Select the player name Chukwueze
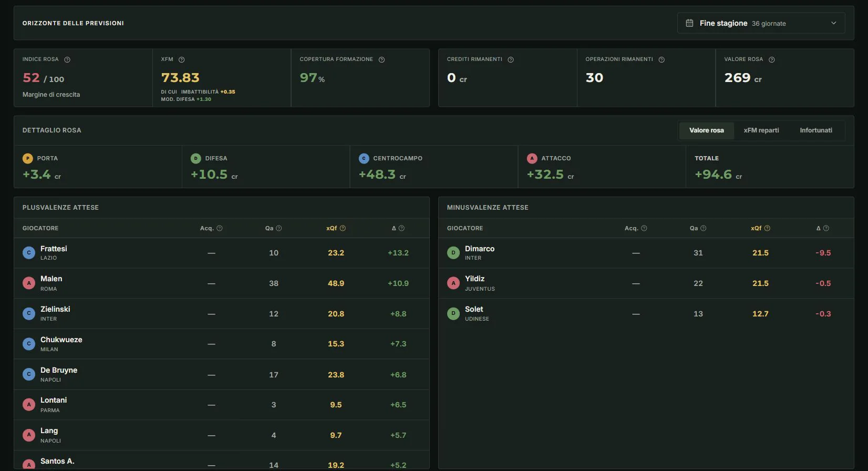The image size is (868, 471). (61, 340)
